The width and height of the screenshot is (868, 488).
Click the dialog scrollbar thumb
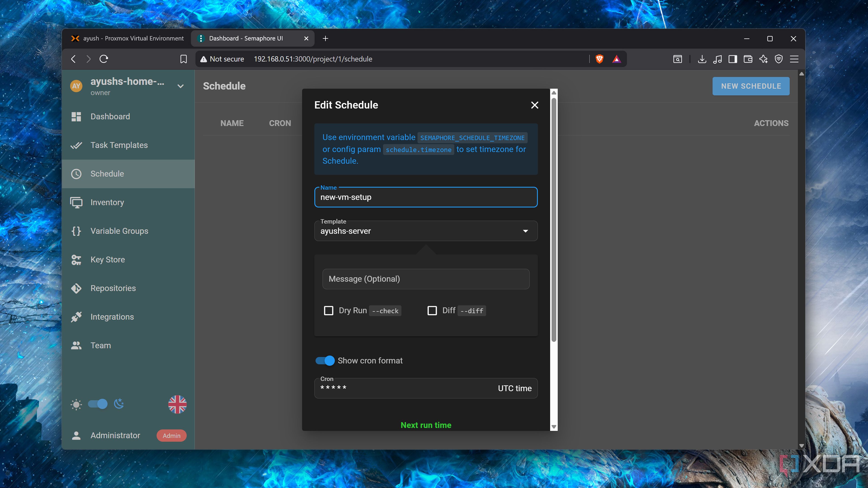pyautogui.click(x=554, y=220)
